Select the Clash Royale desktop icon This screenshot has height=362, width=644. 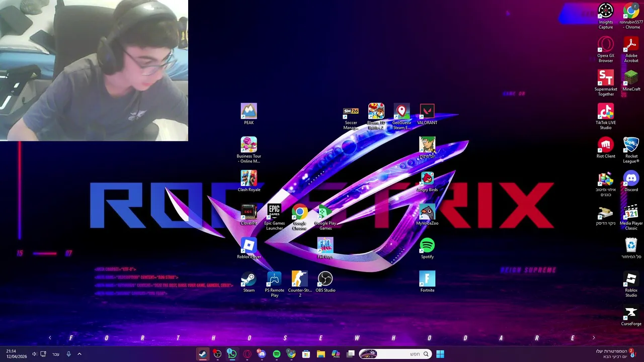249,181
